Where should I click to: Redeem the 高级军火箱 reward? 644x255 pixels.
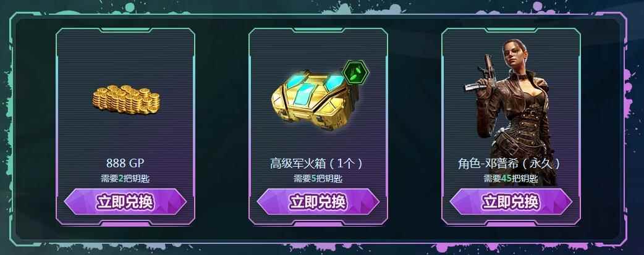coord(318,202)
